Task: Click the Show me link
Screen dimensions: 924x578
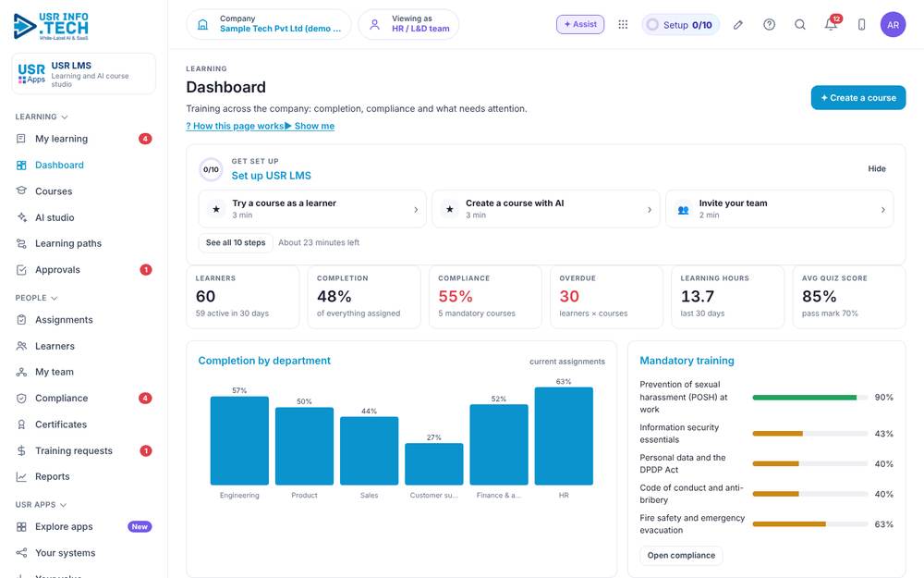Action: click(x=310, y=126)
